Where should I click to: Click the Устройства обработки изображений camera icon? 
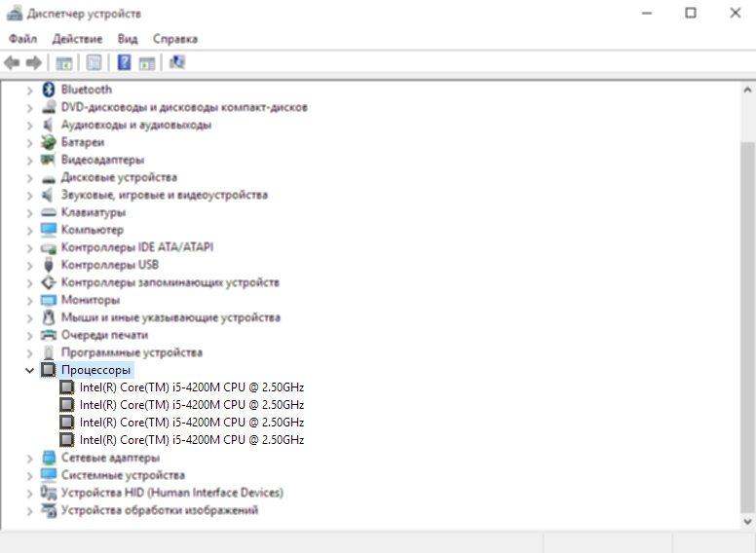pos(48,509)
